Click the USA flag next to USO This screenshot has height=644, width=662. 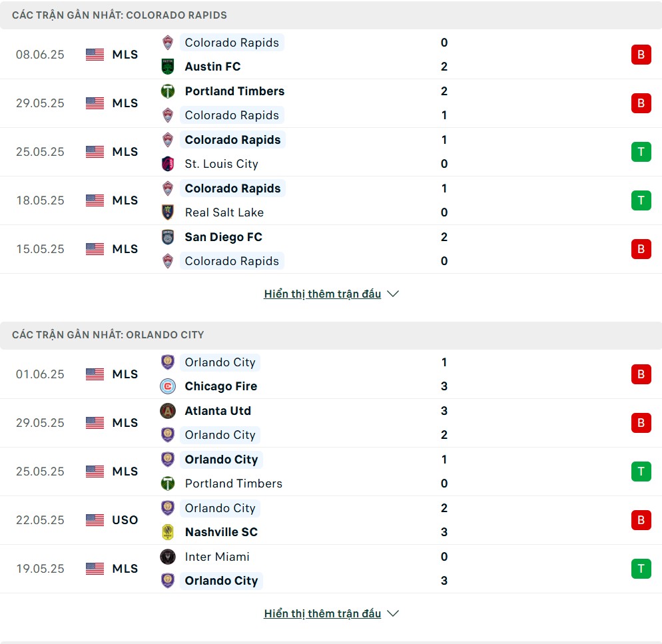pyautogui.click(x=95, y=520)
